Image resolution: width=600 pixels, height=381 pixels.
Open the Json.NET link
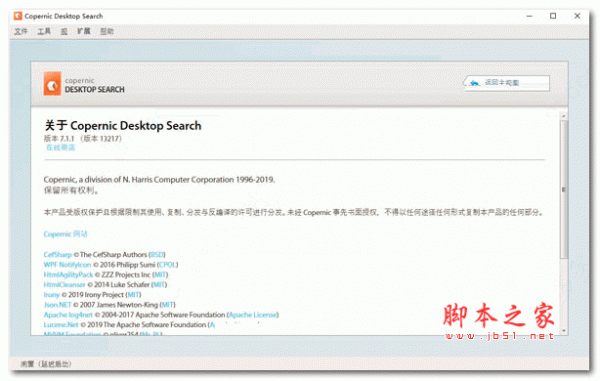57,304
